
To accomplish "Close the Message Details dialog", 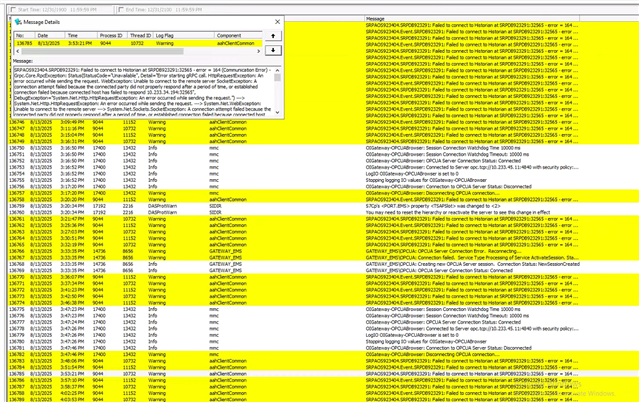I will [x=278, y=22].
